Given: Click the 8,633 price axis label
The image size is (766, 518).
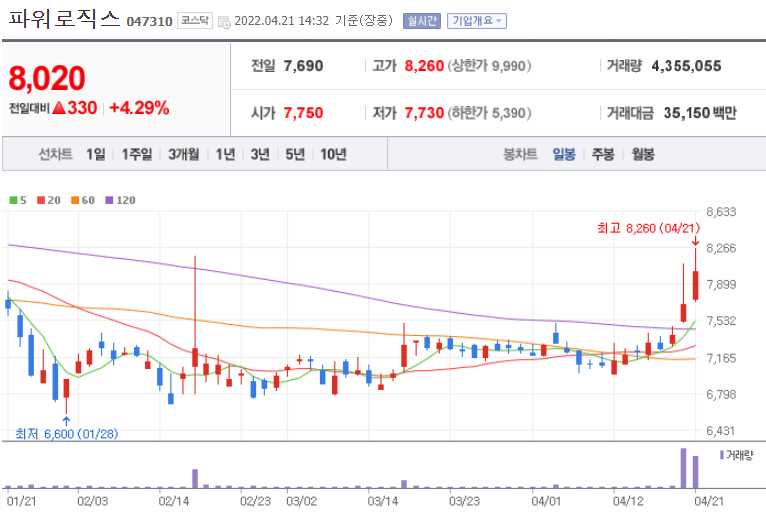Looking at the screenshot, I should pyautogui.click(x=721, y=212).
